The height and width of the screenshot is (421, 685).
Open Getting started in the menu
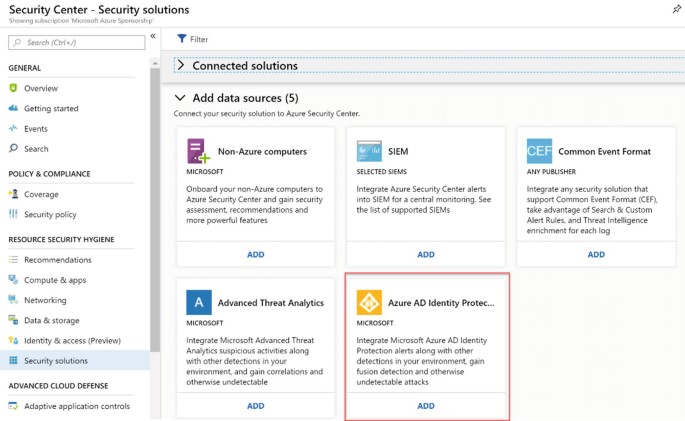pyautogui.click(x=51, y=108)
